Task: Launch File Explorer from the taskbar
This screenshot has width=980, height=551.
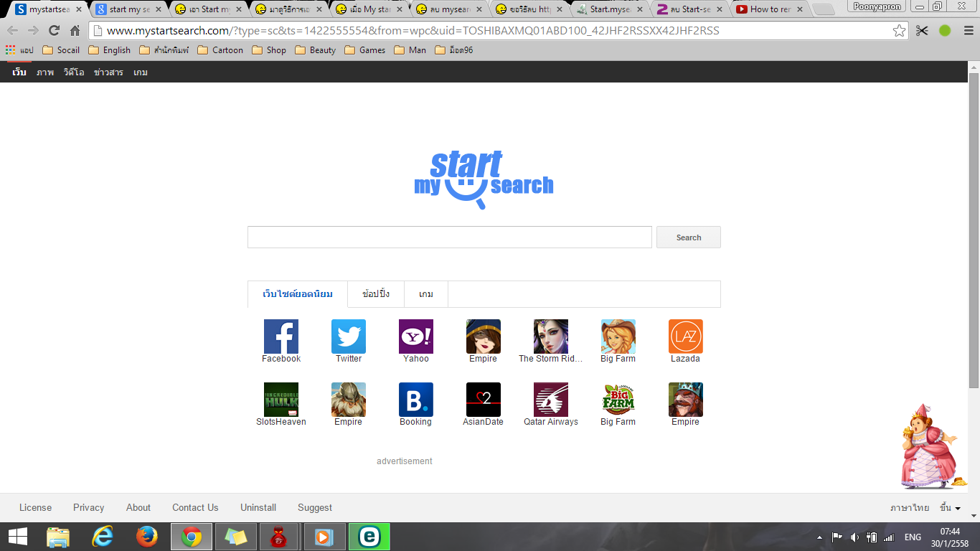Action: tap(58, 537)
